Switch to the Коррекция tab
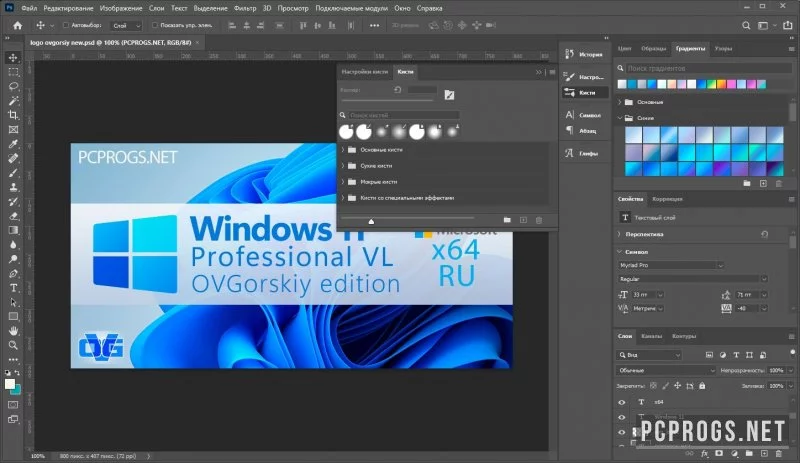 tap(667, 199)
